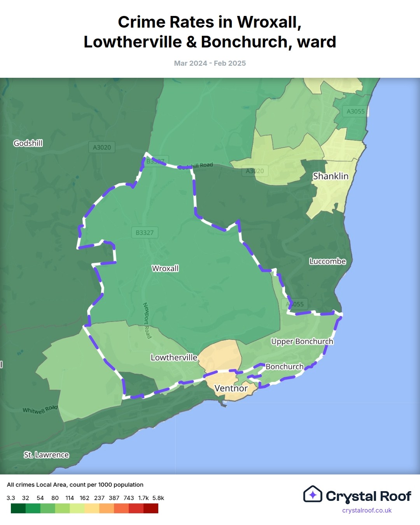Select the dark red legend swatch
Image resolution: width=420 pixels, height=525 pixels.
point(151,508)
